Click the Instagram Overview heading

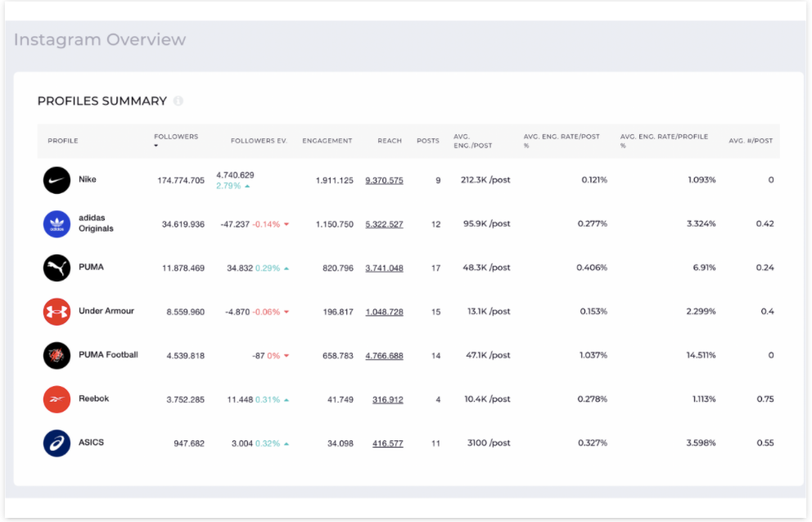click(x=100, y=39)
